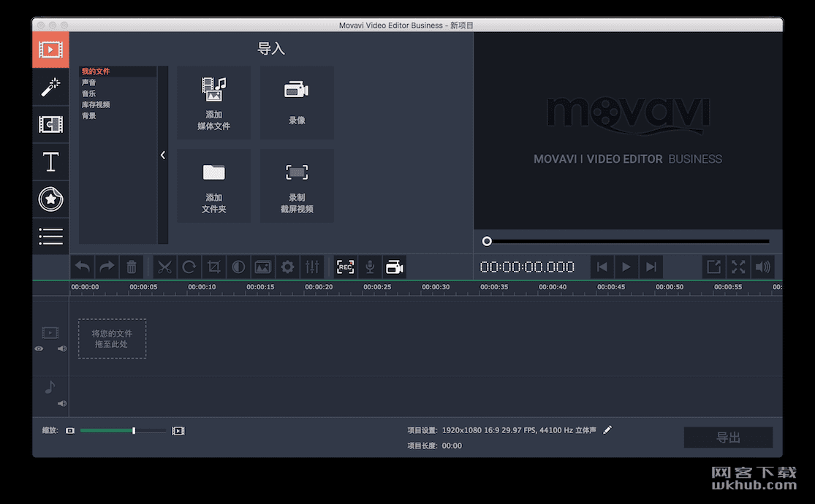
Task: Click the player volume speaker icon
Action: (762, 267)
